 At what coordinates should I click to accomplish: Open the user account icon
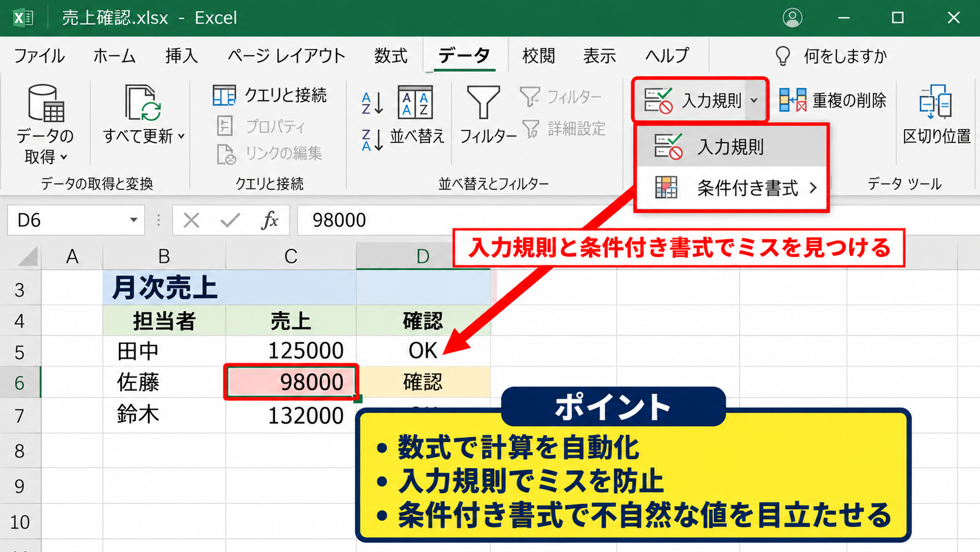coord(792,18)
